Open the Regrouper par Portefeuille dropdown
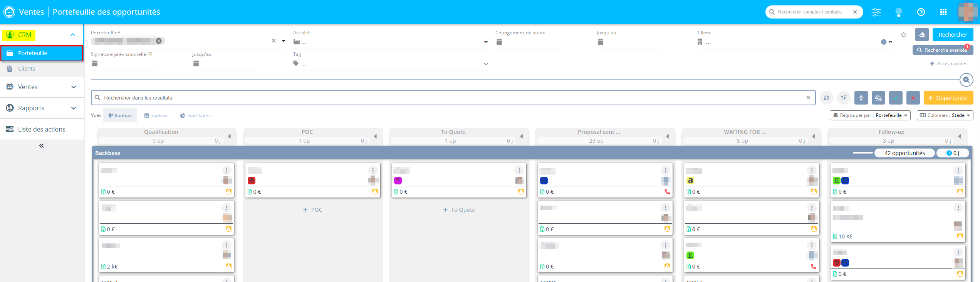 (x=870, y=115)
